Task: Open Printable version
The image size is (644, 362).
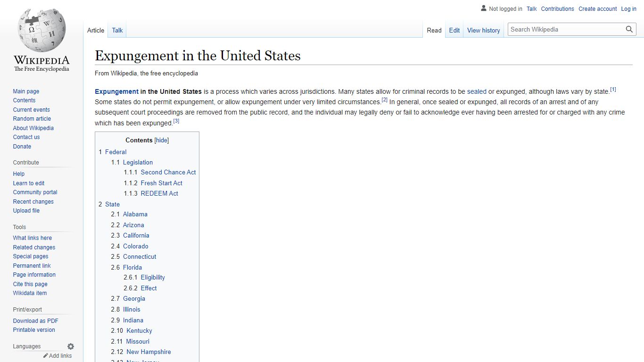Action: pyautogui.click(x=34, y=330)
